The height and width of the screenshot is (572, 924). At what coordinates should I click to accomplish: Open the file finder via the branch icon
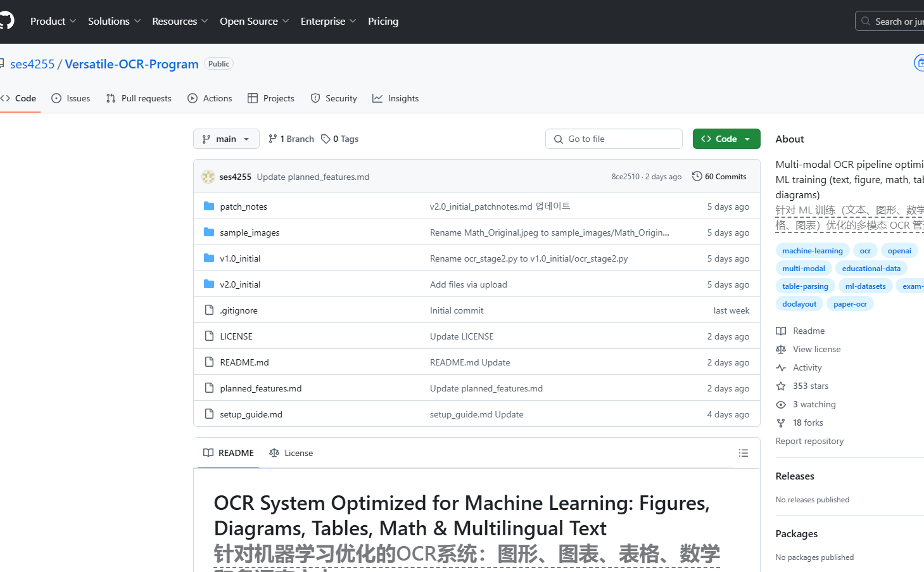(272, 138)
